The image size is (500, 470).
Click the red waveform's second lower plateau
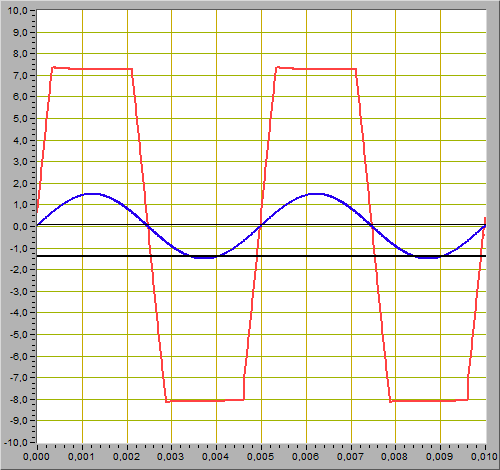429,400
